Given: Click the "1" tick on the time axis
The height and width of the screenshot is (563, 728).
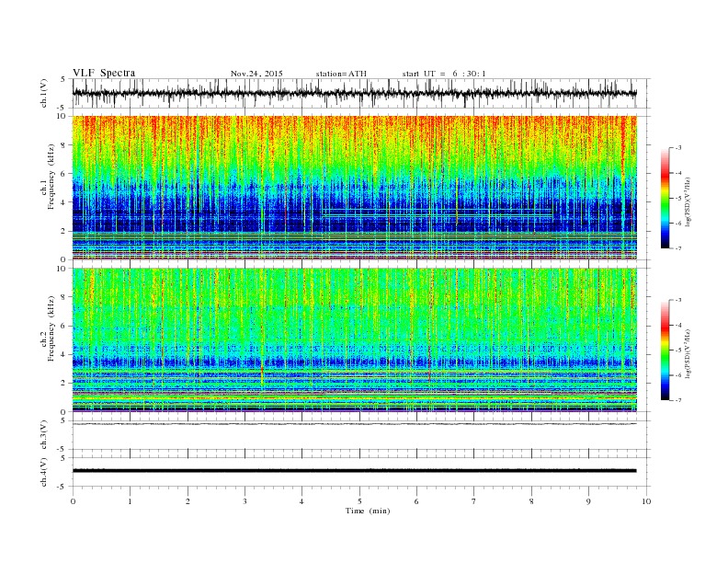Looking at the screenshot, I should (x=130, y=501).
